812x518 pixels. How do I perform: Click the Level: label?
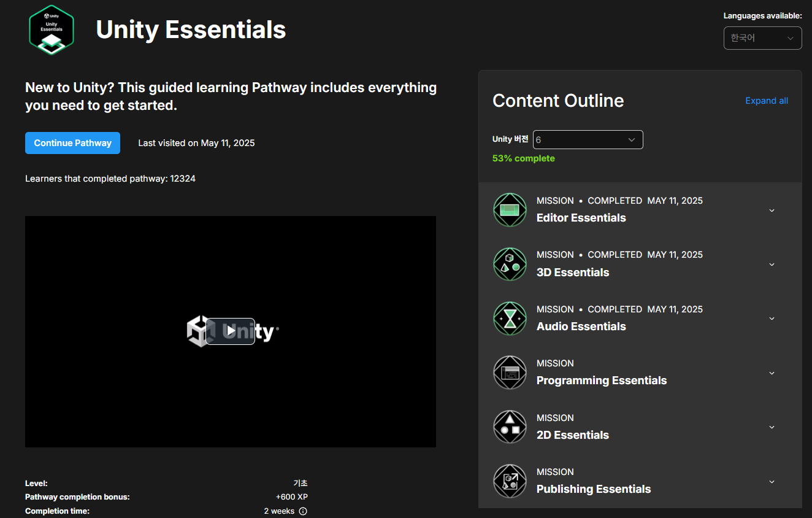[x=36, y=484]
